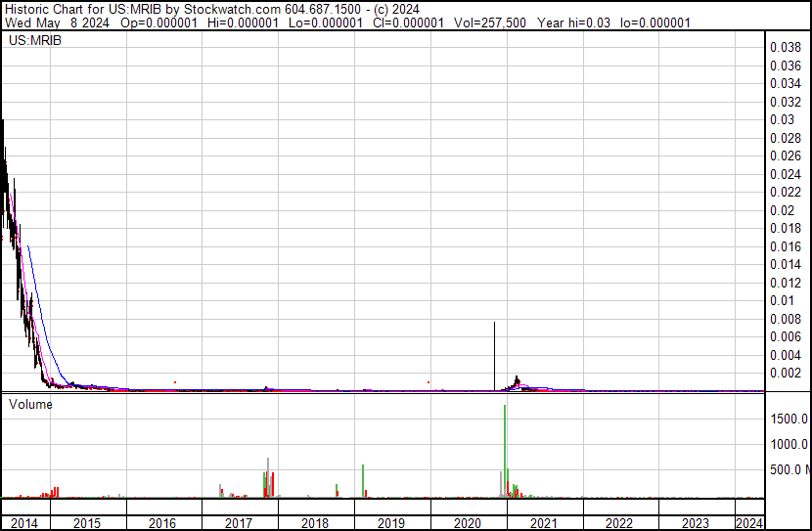812x531 pixels.
Task: Click the 'Wed May 8 2024' date text
Action: (57, 22)
